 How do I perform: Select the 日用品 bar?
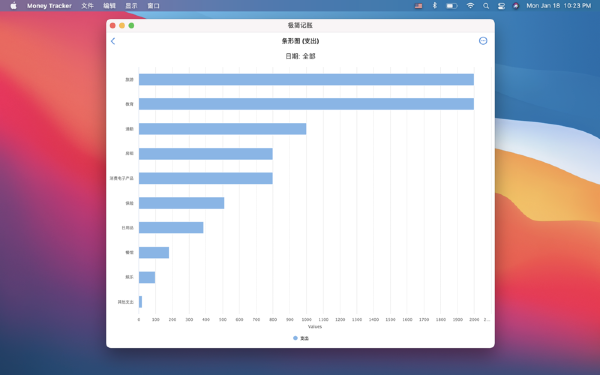point(171,227)
